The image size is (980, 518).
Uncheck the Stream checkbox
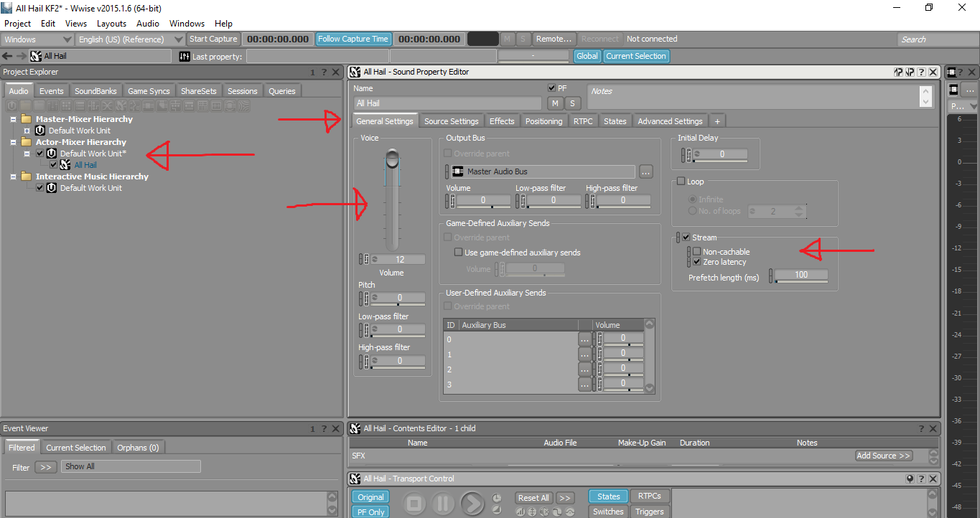tap(686, 237)
